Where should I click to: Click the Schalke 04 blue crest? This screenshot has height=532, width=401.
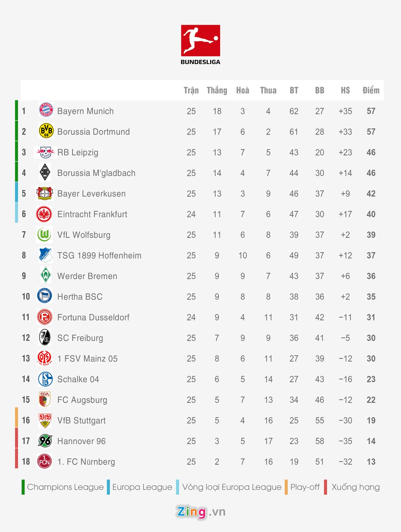point(45,379)
